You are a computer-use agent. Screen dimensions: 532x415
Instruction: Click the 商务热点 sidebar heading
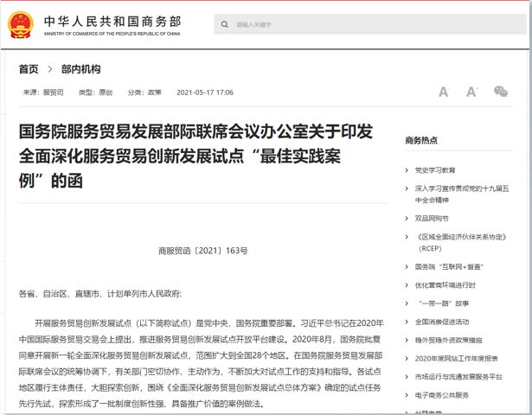(x=421, y=140)
